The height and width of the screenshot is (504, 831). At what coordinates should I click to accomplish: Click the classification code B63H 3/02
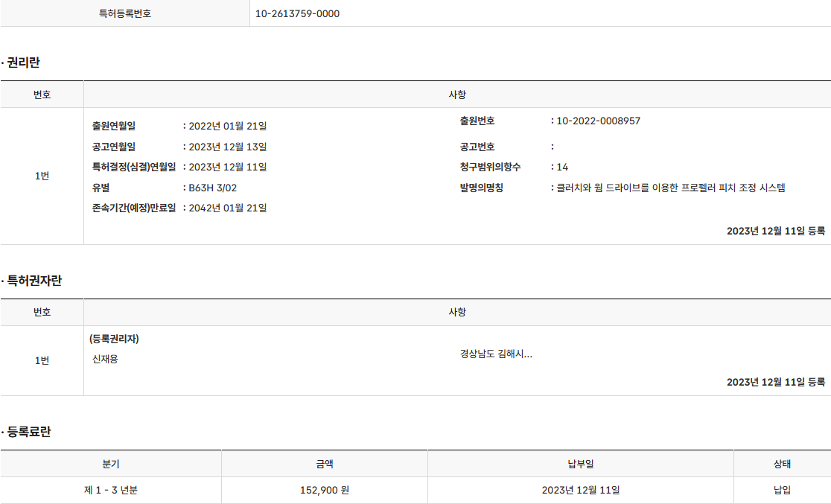click(212, 188)
